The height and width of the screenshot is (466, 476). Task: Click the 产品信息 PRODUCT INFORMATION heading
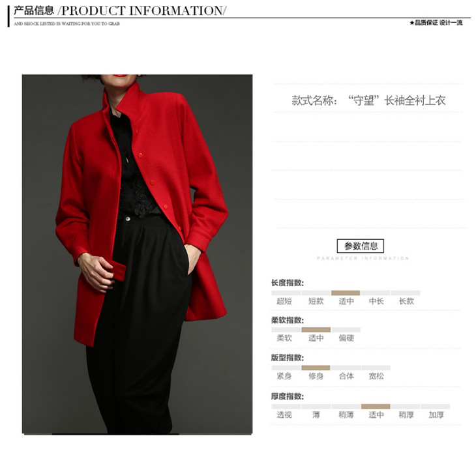pyautogui.click(x=120, y=11)
